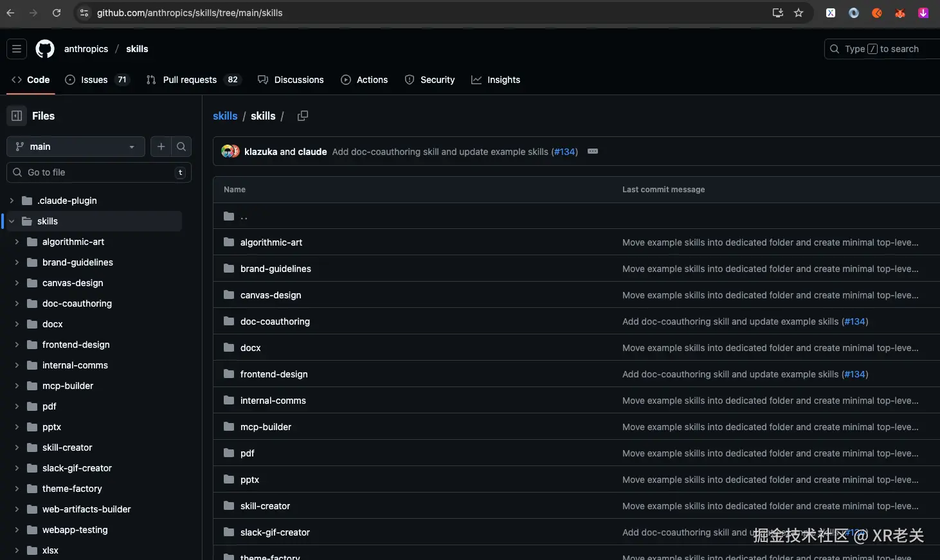Open the skill-creator folder in table
Image resolution: width=940 pixels, height=560 pixels.
tap(265, 506)
